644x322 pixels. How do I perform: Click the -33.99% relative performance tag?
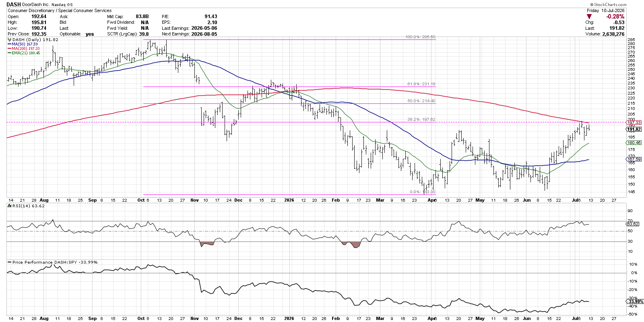635,301
